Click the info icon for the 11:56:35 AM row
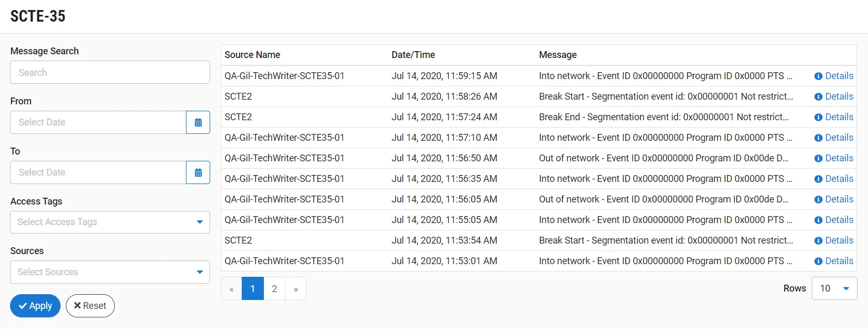This screenshot has height=329, width=868. (818, 179)
